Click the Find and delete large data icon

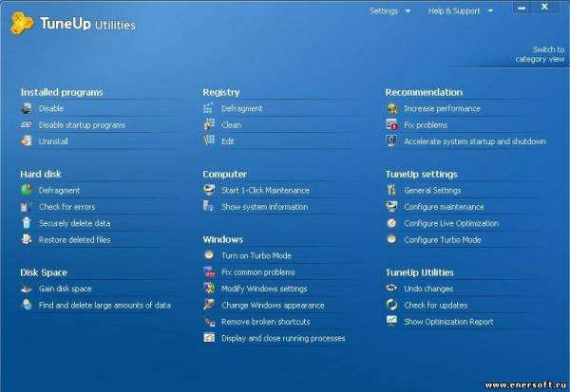(27, 305)
